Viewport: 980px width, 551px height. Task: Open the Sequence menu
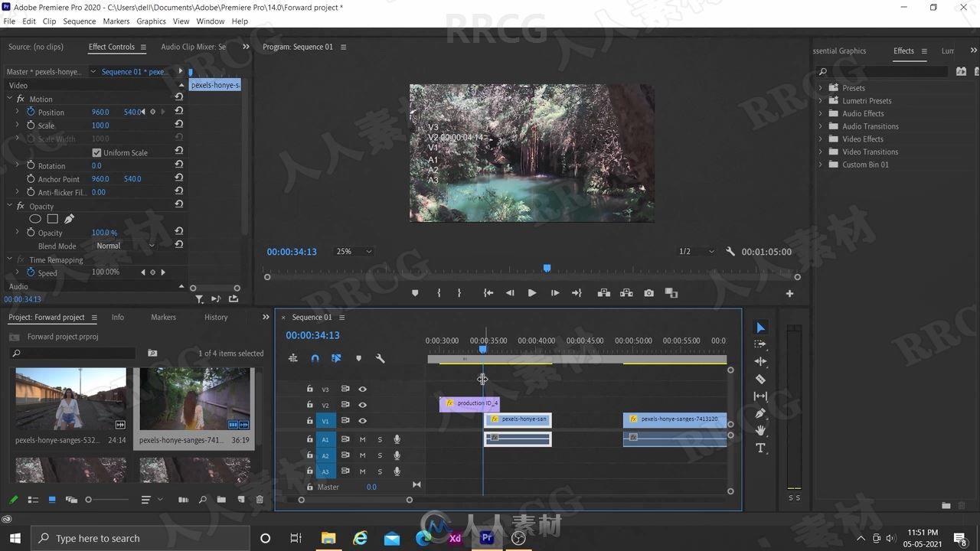(x=80, y=21)
